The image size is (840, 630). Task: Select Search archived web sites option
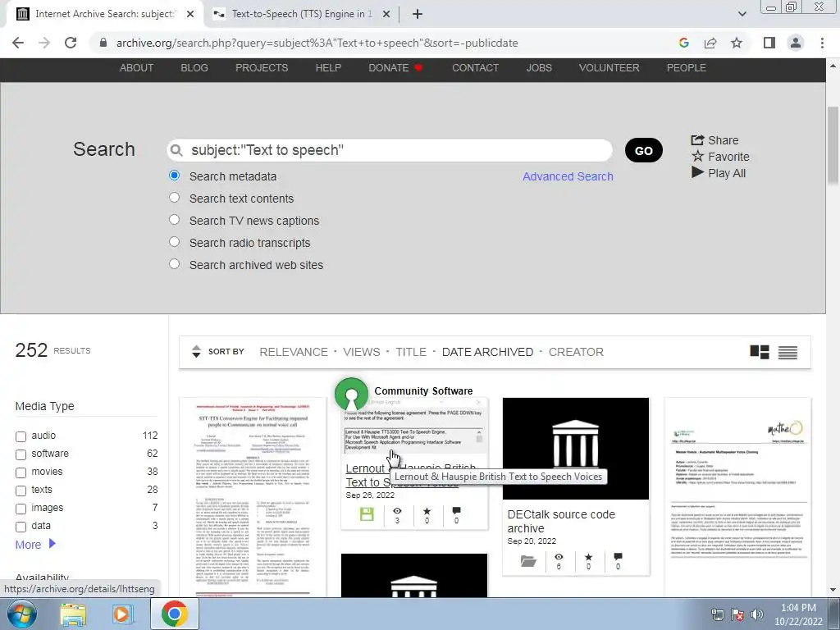click(174, 264)
